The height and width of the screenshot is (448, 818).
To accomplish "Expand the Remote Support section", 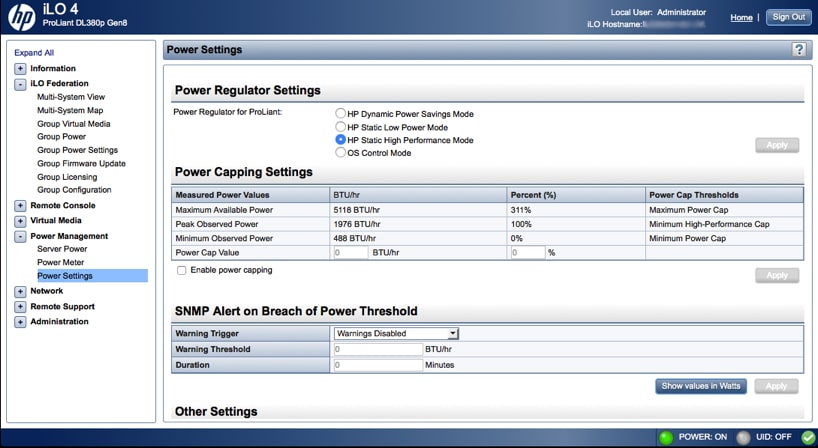I will click(20, 307).
